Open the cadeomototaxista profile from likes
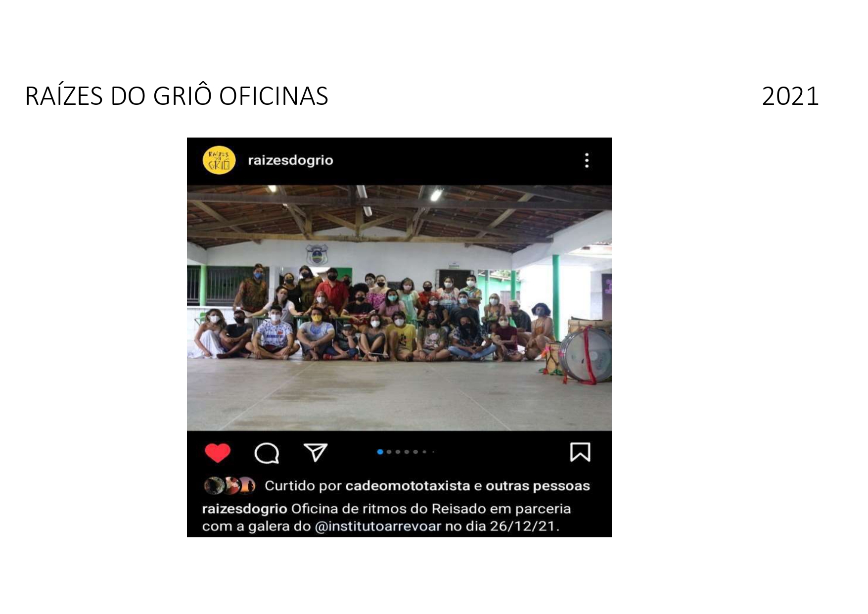This screenshot has height=614, width=868. pyautogui.click(x=408, y=486)
